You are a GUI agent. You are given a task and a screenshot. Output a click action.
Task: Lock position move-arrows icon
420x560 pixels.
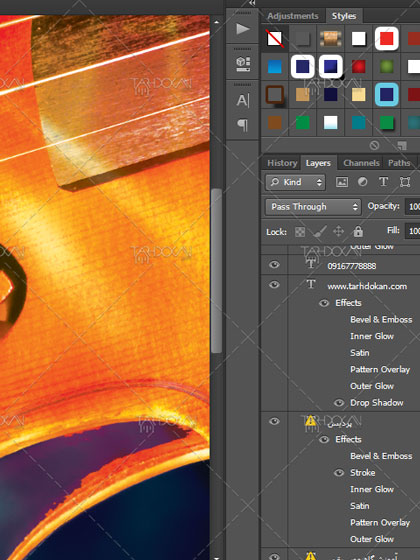(339, 232)
